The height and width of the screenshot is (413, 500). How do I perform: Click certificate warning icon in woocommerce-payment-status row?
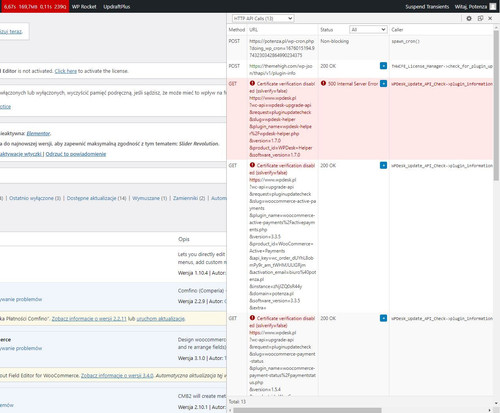click(x=252, y=318)
